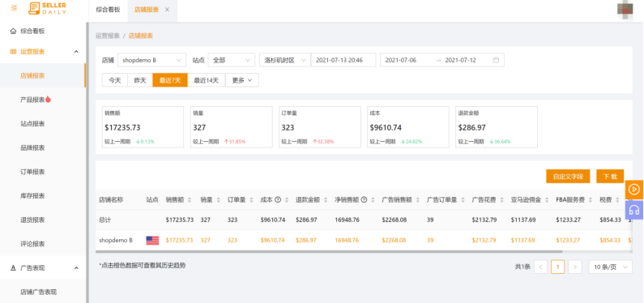Collapse the sidebar with the hamburger icon
Screen dimensions: 644x303
[x=14, y=8]
